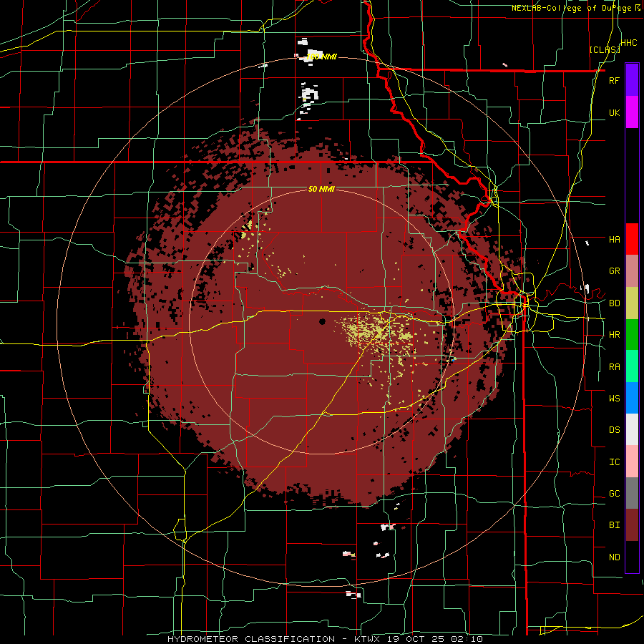Click the GR legend label

click(x=615, y=271)
